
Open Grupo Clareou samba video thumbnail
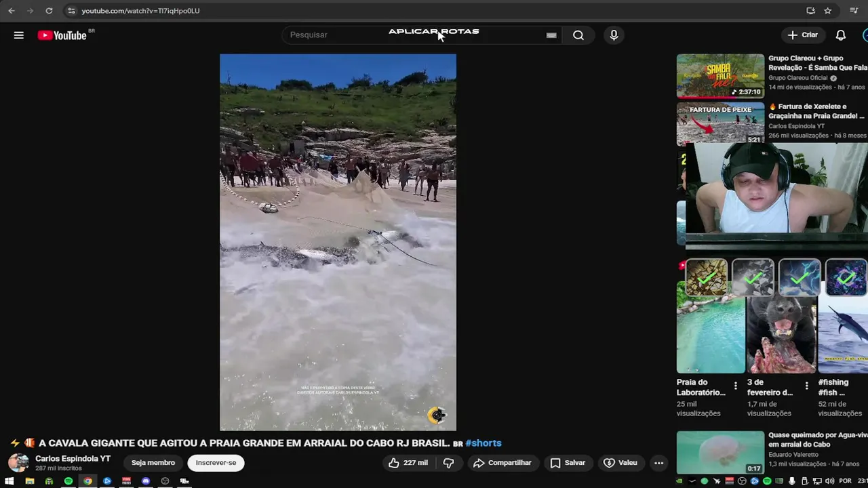point(720,76)
